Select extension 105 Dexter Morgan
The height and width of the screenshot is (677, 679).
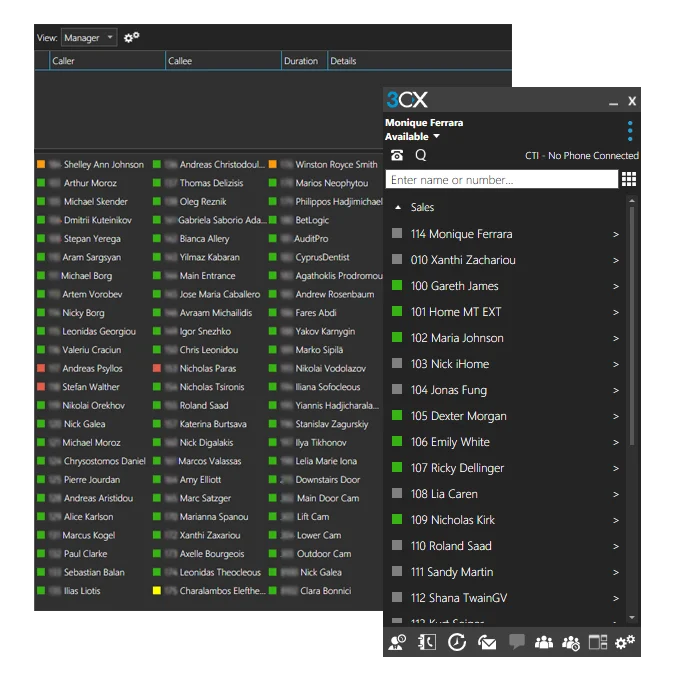[x=458, y=416]
